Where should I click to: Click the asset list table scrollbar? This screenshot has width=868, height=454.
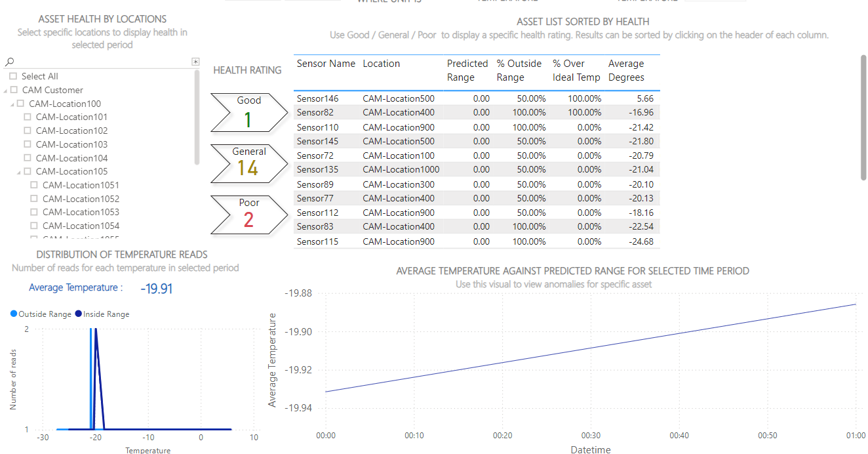click(x=863, y=117)
